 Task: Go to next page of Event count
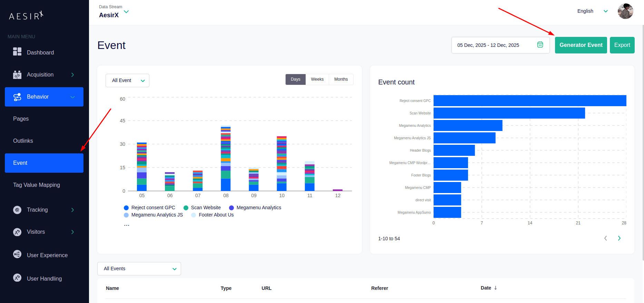(619, 238)
